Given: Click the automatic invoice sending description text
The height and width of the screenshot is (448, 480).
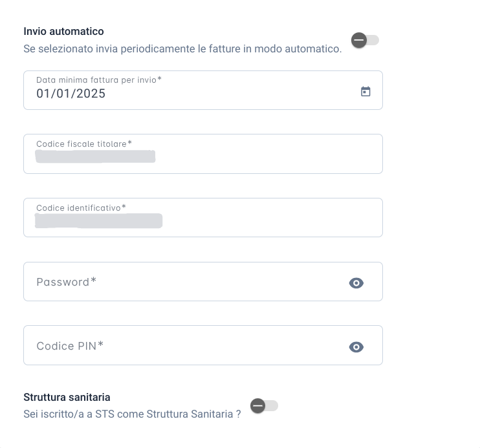Looking at the screenshot, I should coord(182,49).
